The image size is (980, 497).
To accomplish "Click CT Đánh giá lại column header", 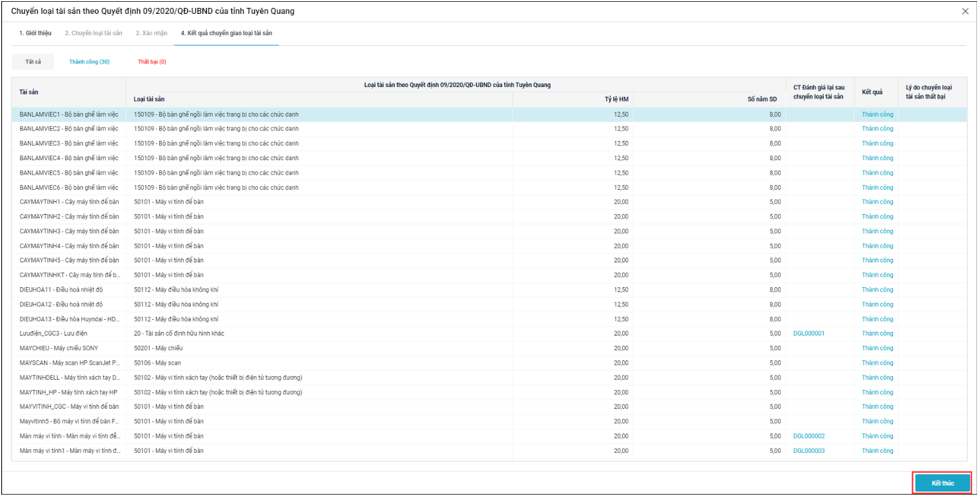I will point(820,92).
